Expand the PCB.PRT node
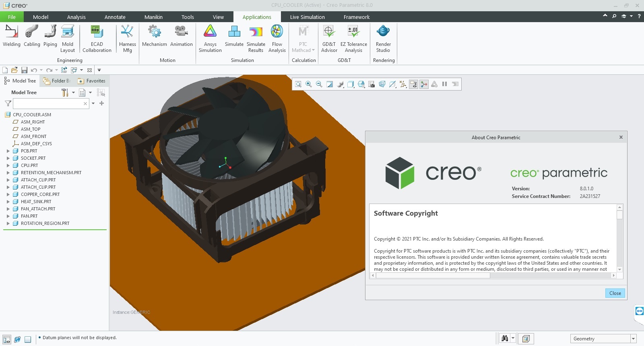The height and width of the screenshot is (346, 644). [8, 151]
